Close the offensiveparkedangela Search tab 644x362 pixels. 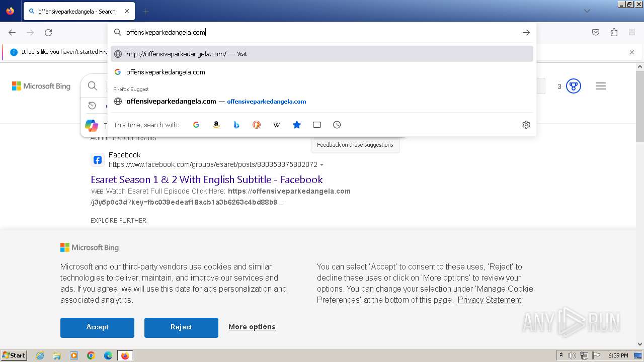pos(126,11)
